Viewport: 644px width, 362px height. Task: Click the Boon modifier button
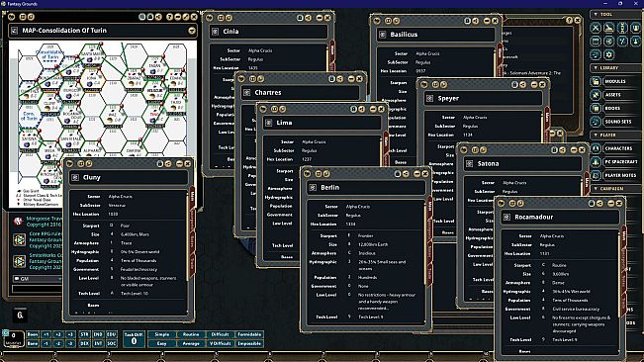coord(33,334)
